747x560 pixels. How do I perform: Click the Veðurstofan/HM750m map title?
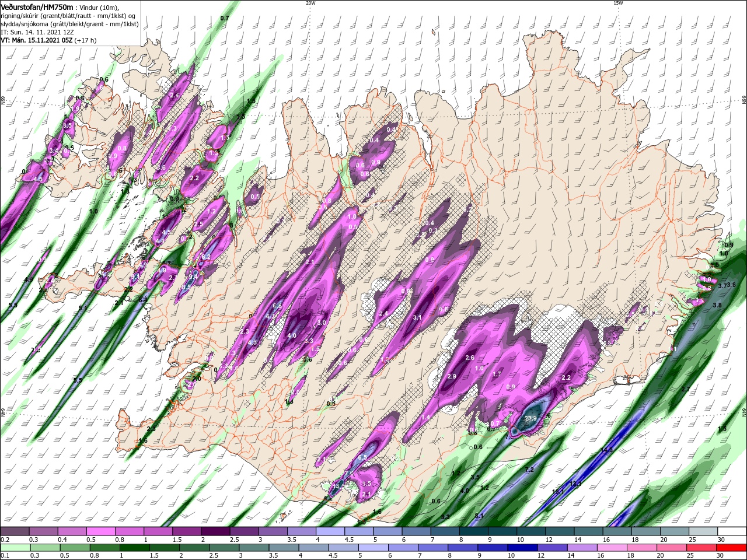tap(37, 7)
